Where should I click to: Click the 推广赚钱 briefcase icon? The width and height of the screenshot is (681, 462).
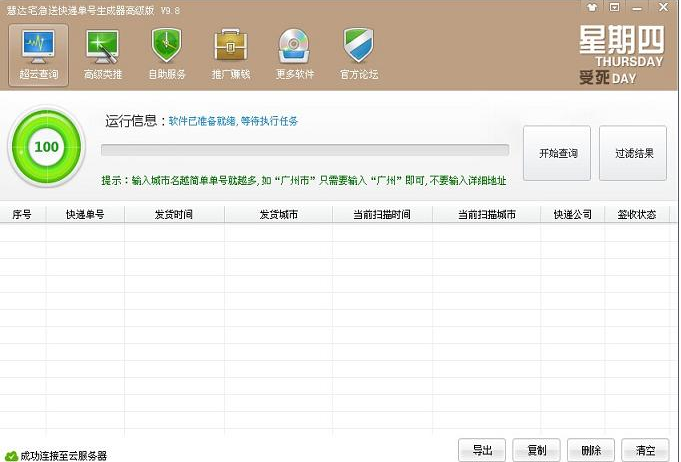point(231,46)
